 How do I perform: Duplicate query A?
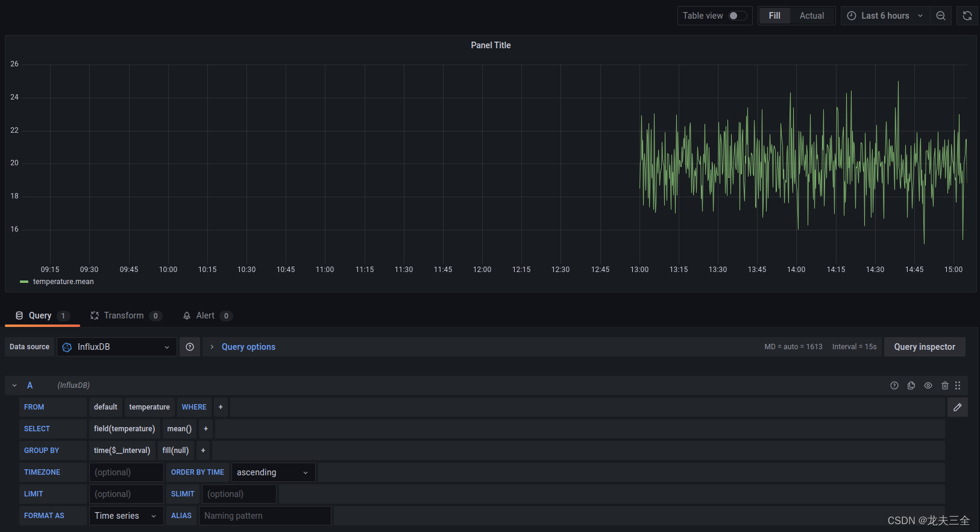[x=911, y=385]
